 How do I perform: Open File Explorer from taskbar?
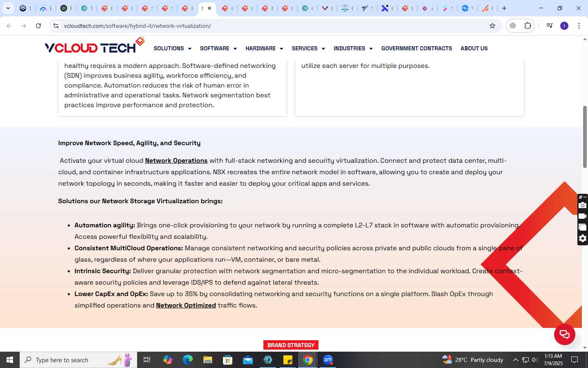point(208,360)
